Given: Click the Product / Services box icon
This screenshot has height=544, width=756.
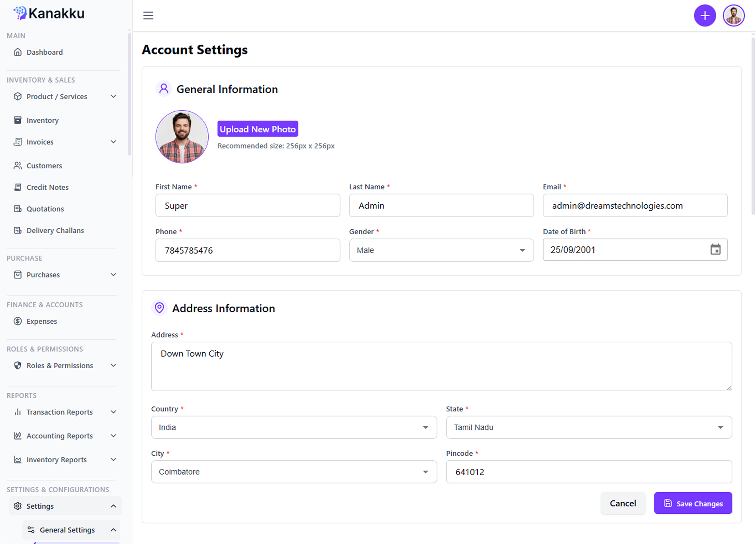Looking at the screenshot, I should (18, 96).
